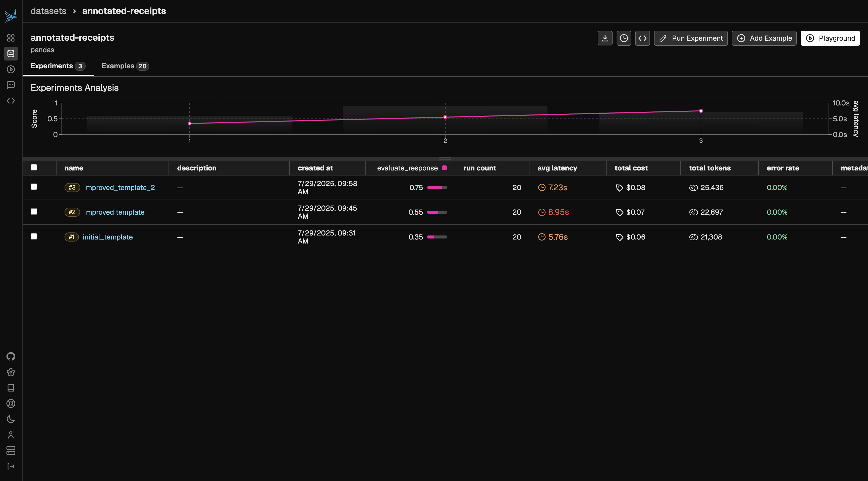Open the Playground icon in the sidebar

tap(11, 69)
